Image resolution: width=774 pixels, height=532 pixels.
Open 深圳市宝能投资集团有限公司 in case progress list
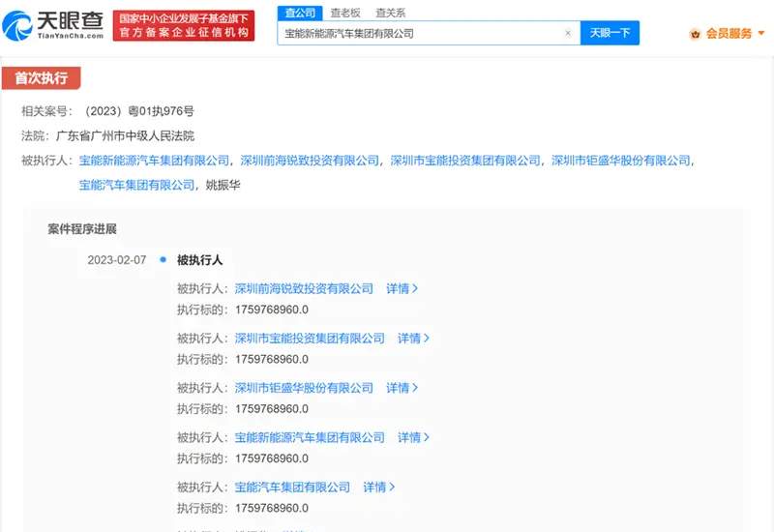coord(310,339)
